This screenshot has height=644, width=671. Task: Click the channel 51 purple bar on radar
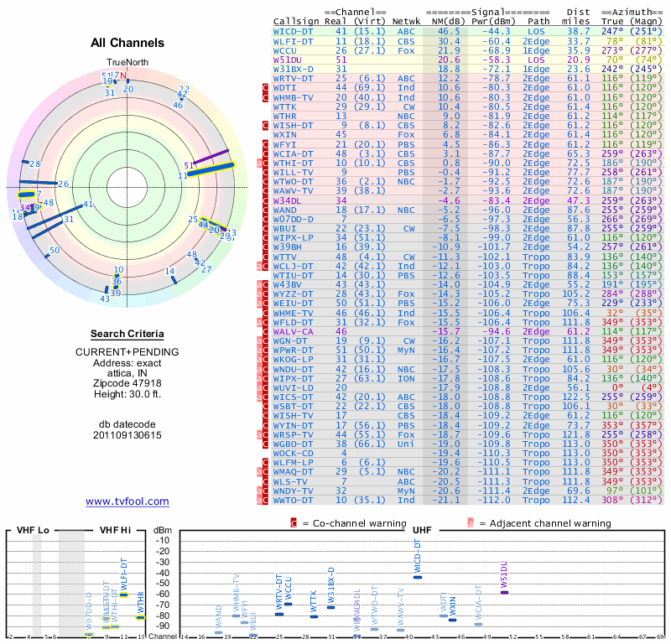tap(211, 157)
